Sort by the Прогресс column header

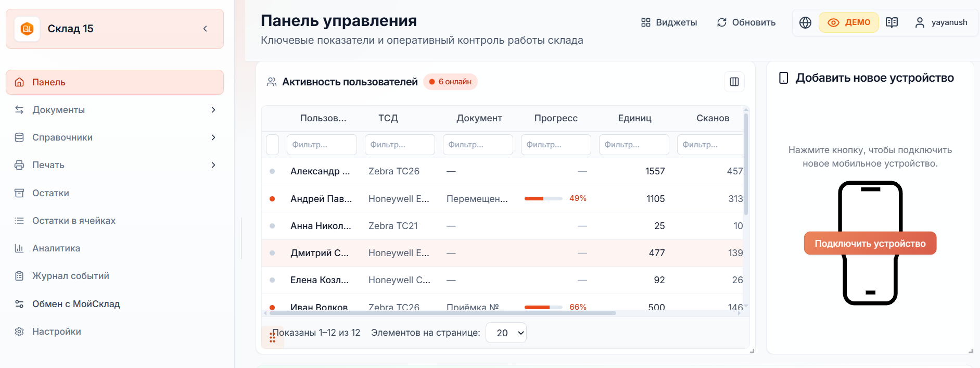coord(556,118)
